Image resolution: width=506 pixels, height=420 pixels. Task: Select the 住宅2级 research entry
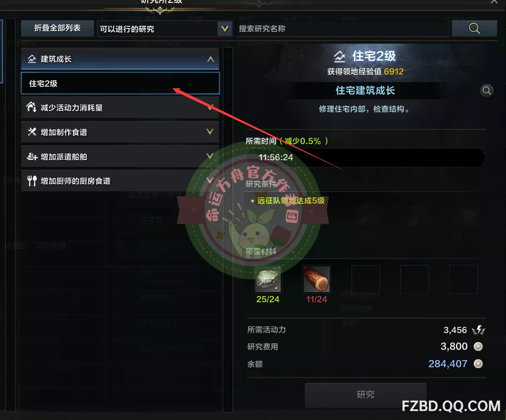click(x=120, y=83)
